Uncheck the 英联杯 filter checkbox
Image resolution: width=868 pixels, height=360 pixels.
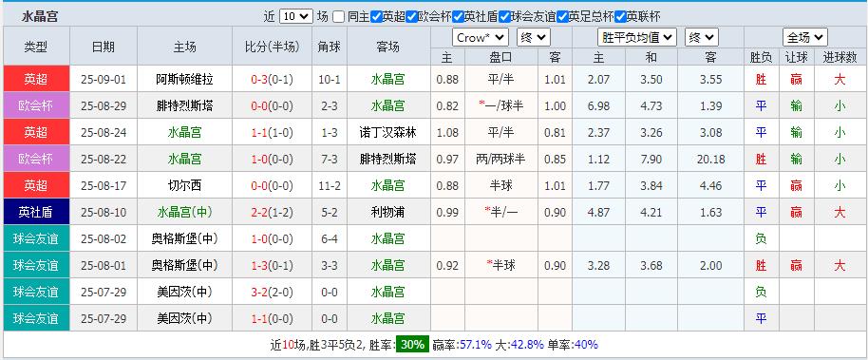tap(620, 16)
